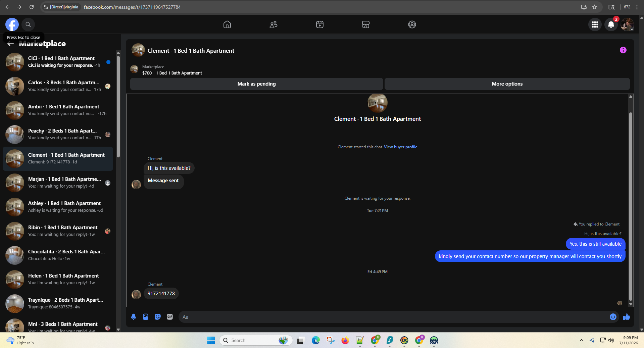Open Firefox from the taskbar
The image size is (644, 348).
pos(345,340)
